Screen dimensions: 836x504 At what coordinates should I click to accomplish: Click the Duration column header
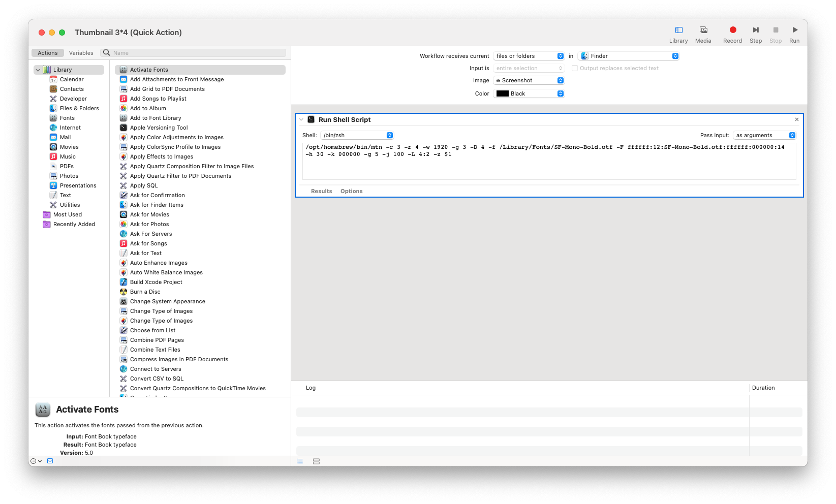click(x=763, y=388)
